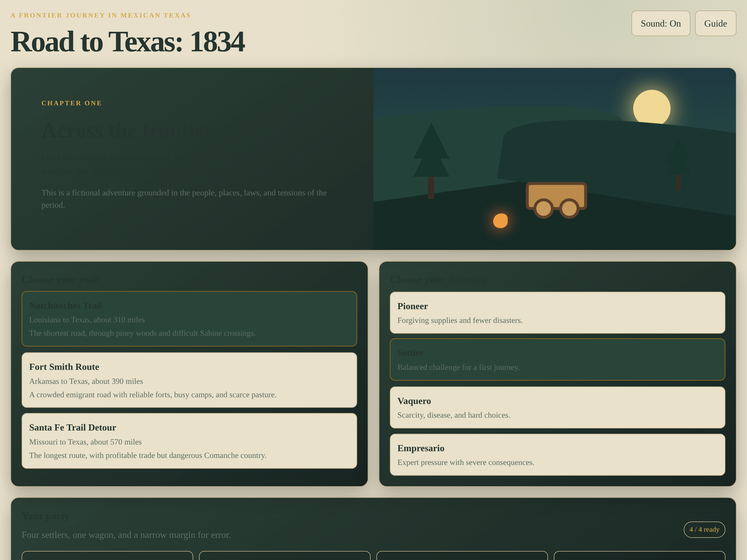Click 'Expert pressure with severe consequences.'
The image size is (747, 560).
pos(466,463)
